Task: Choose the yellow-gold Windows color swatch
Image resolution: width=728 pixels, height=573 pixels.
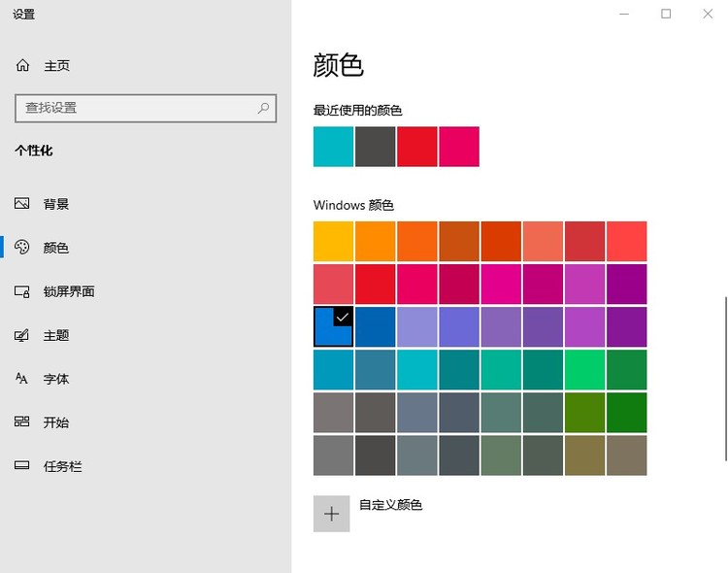Action: [x=333, y=241]
